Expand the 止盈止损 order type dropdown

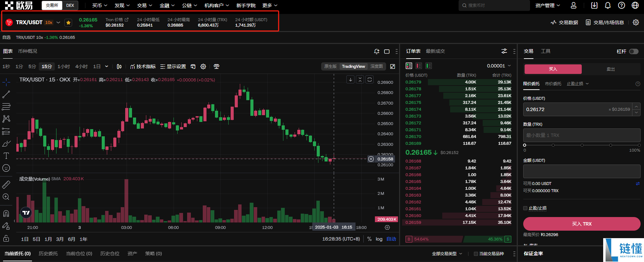(x=578, y=84)
